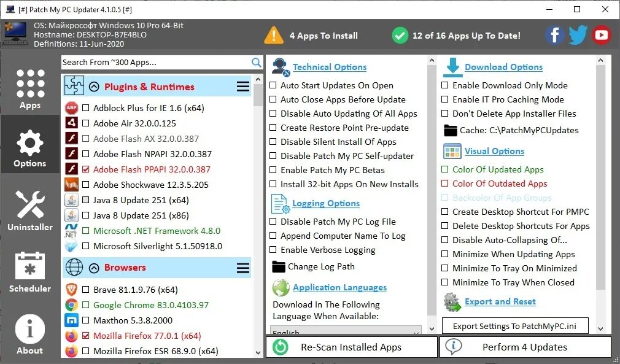This screenshot has width=620, height=364.
Task: Click the Microsoft .NET Framework icon
Action: (x=72, y=231)
